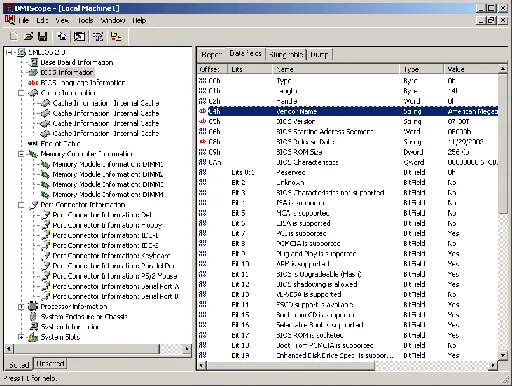Click the Open folder toolbar icon

[x=28, y=36]
